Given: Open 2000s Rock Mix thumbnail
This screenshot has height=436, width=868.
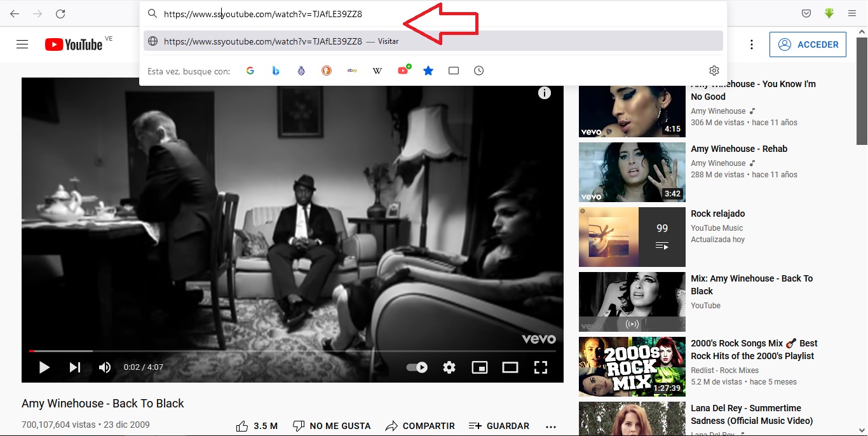Looking at the screenshot, I should 632,367.
